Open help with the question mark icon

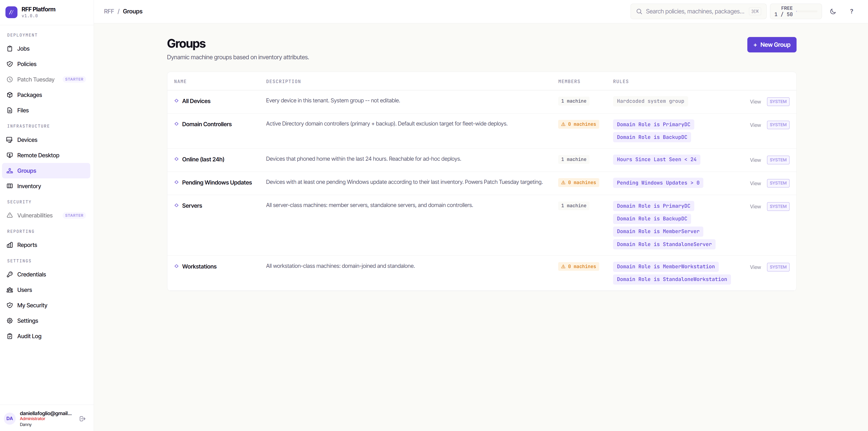click(x=851, y=12)
